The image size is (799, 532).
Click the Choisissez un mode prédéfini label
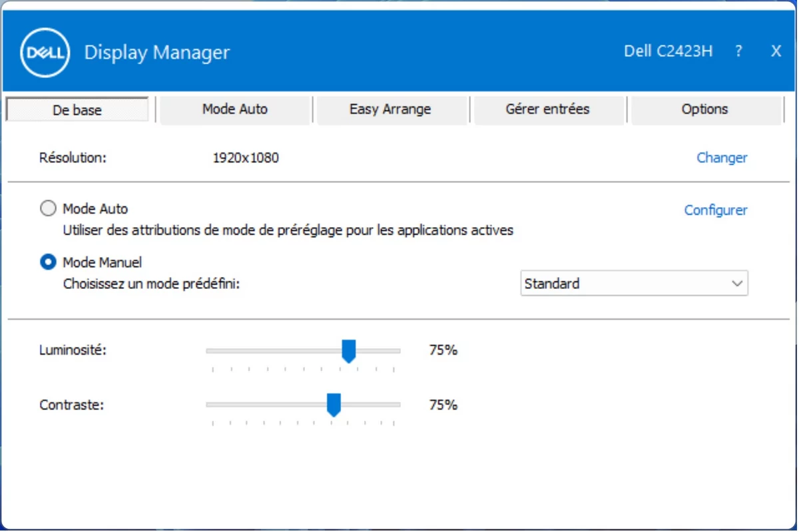click(x=151, y=284)
